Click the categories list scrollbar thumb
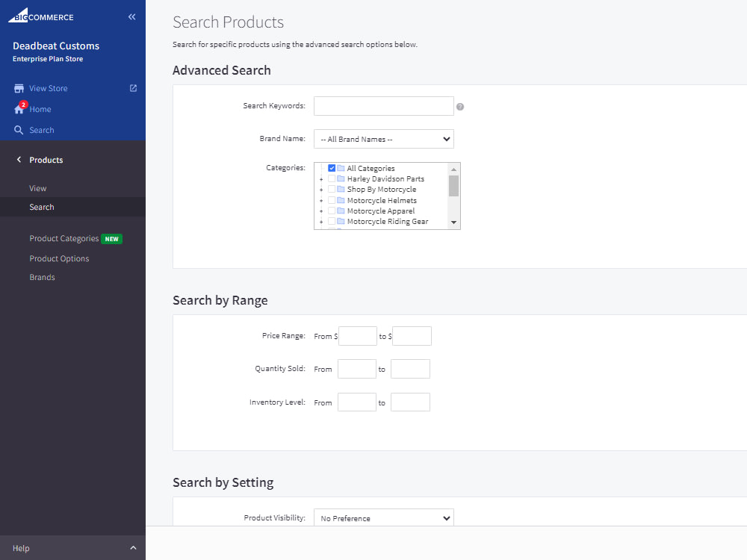 point(453,186)
